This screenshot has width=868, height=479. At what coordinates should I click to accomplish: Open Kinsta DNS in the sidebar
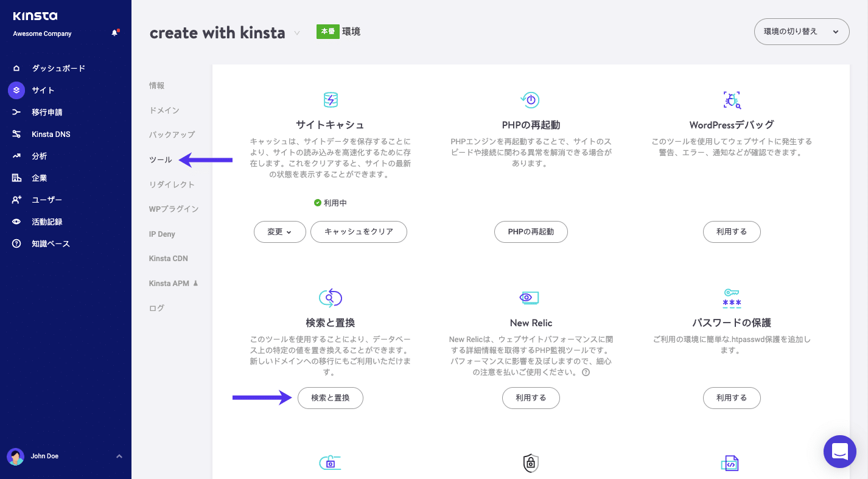[x=51, y=134]
